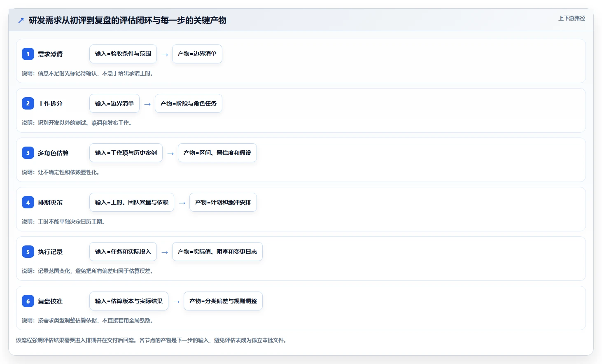Click the arrow icon beside the title

pos(21,20)
